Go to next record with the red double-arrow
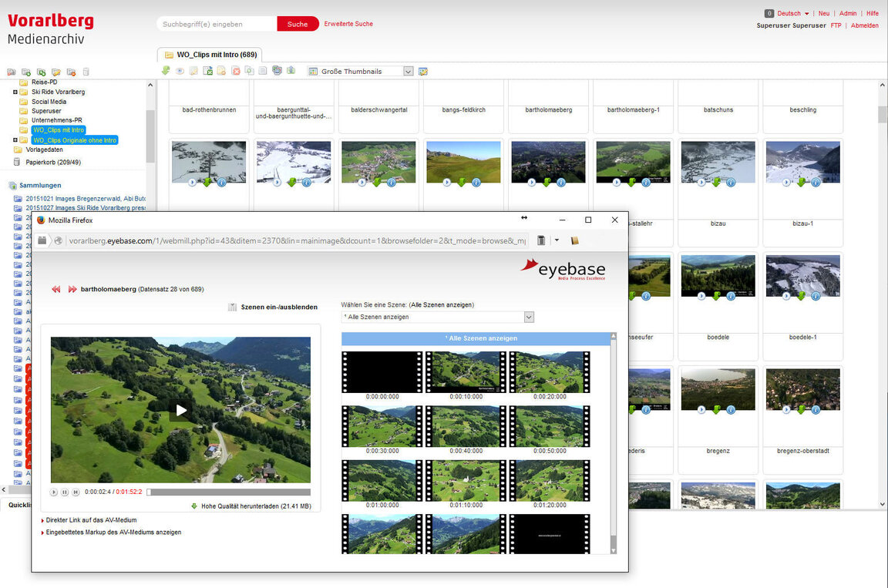The image size is (888, 588). click(72, 289)
